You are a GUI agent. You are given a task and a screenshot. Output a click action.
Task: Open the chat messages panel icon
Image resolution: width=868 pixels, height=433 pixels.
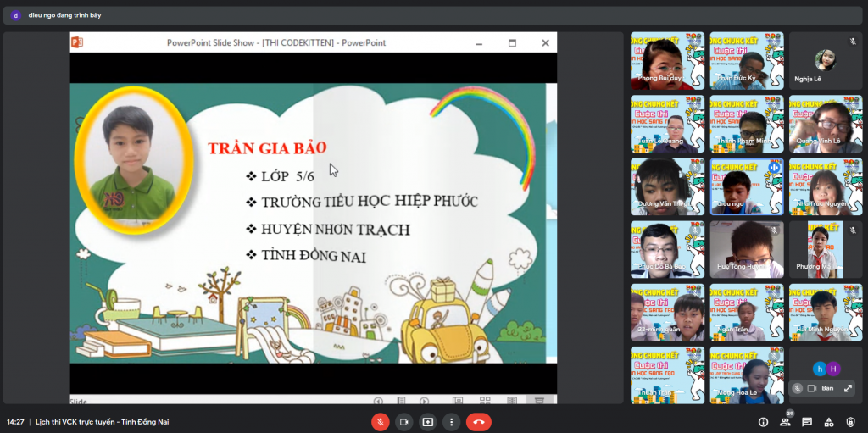pos(807,422)
